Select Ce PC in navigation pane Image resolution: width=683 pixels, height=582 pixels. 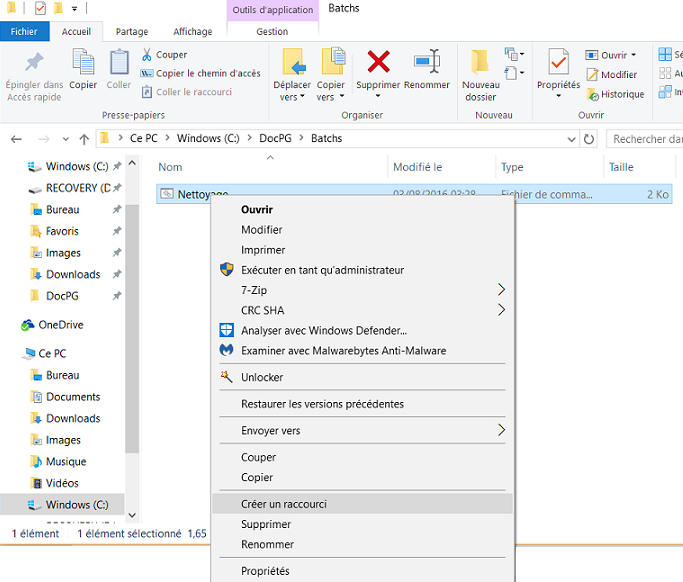52,353
